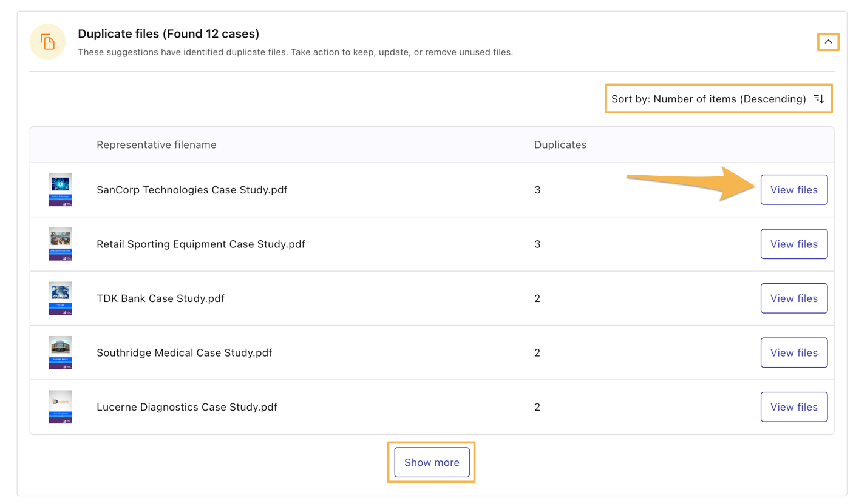Click the Representative filename column header

click(x=157, y=145)
